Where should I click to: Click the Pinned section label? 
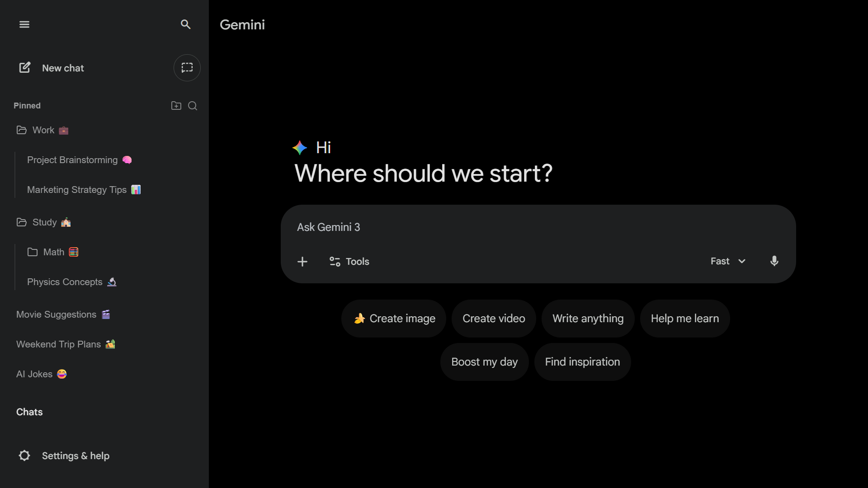27,106
